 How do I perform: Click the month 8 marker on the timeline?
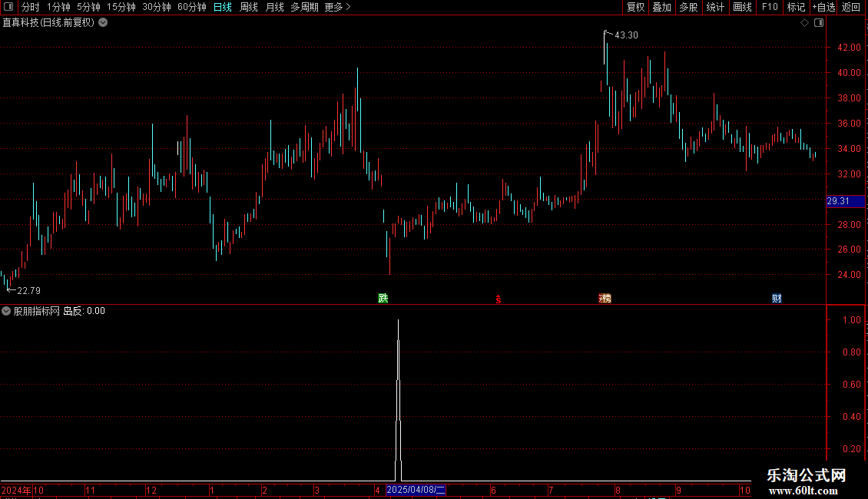618,490
